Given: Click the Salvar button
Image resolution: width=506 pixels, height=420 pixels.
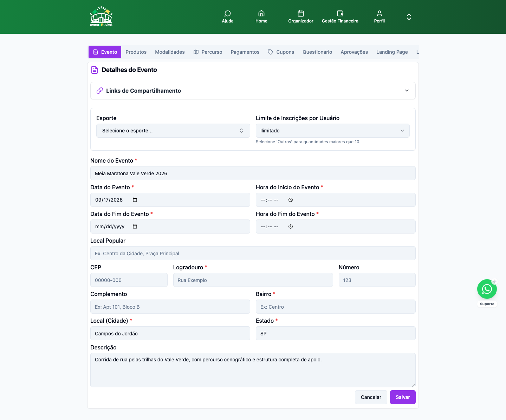Looking at the screenshot, I should [x=403, y=397].
